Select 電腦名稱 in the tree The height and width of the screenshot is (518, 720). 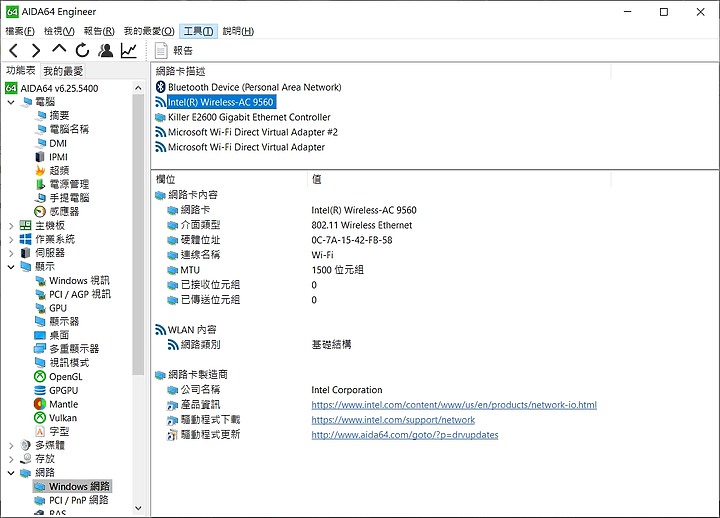69,130
